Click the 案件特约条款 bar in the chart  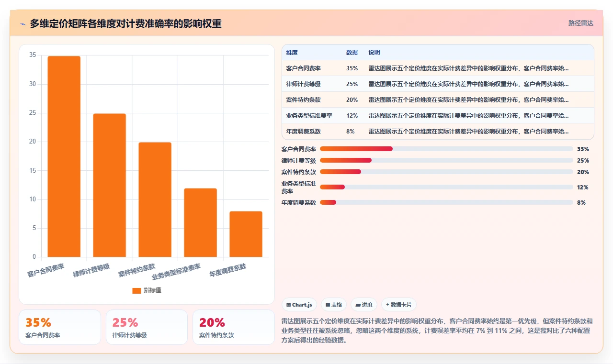point(155,199)
